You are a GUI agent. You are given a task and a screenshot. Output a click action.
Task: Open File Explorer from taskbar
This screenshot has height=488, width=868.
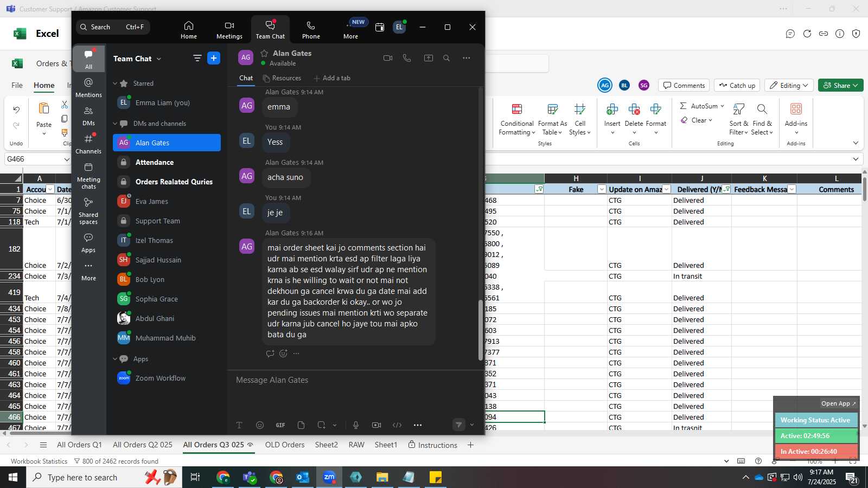point(382,477)
